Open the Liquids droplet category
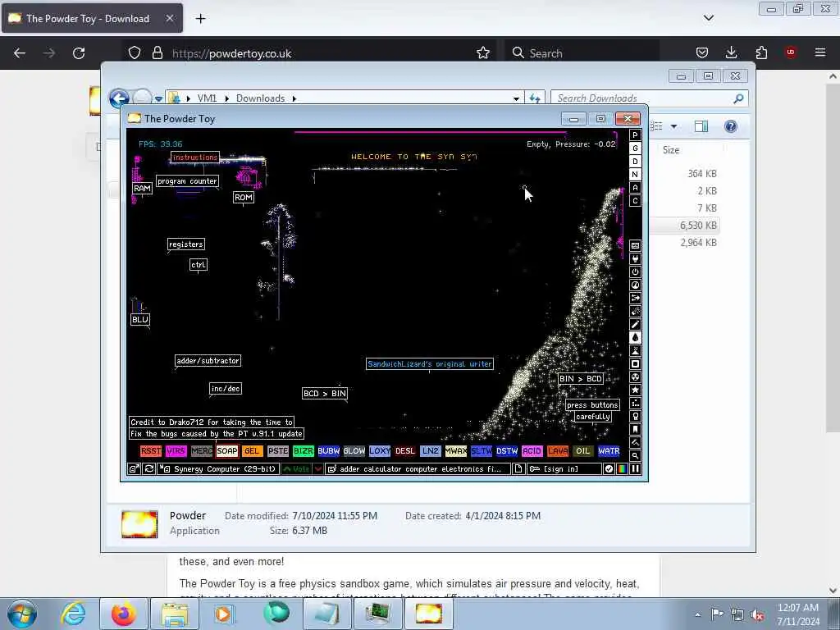Image resolution: width=840 pixels, height=630 pixels. click(636, 337)
